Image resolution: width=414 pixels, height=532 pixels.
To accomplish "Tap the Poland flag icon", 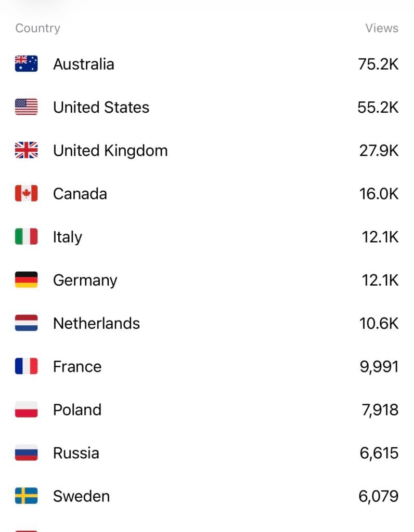I will pyautogui.click(x=26, y=409).
